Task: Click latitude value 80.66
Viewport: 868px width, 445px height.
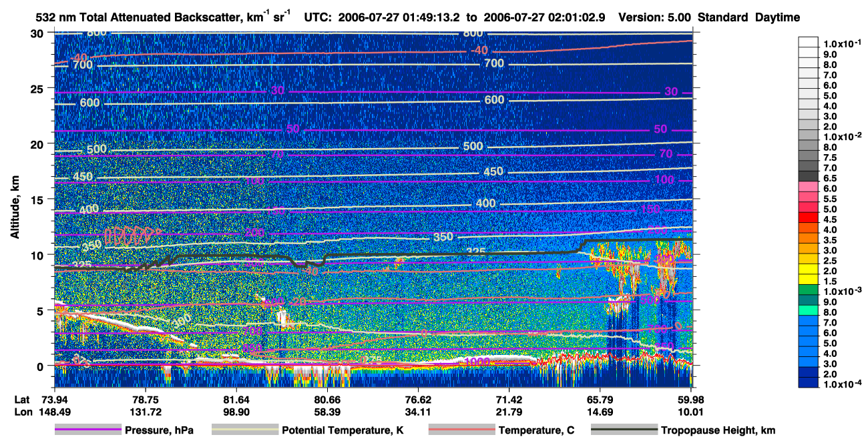Action: coord(327,400)
